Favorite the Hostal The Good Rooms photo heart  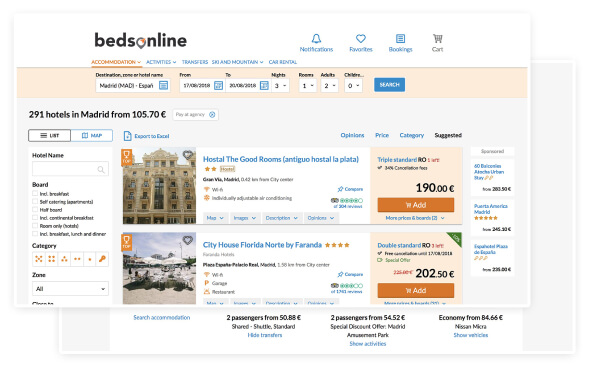[x=188, y=154]
